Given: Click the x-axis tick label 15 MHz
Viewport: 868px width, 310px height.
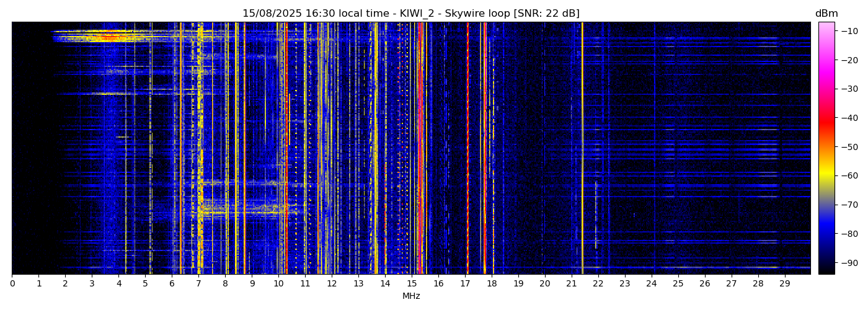Looking at the screenshot, I should 412,284.
